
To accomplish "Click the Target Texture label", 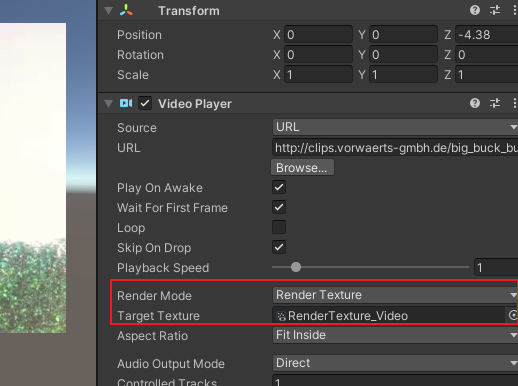I will tap(158, 316).
